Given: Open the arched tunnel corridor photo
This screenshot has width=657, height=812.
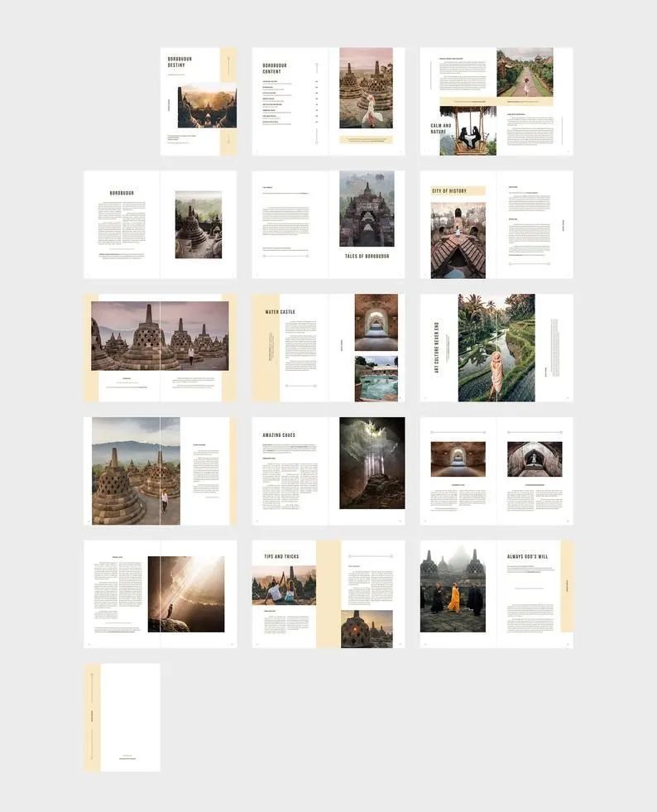Looking at the screenshot, I should 376,323.
